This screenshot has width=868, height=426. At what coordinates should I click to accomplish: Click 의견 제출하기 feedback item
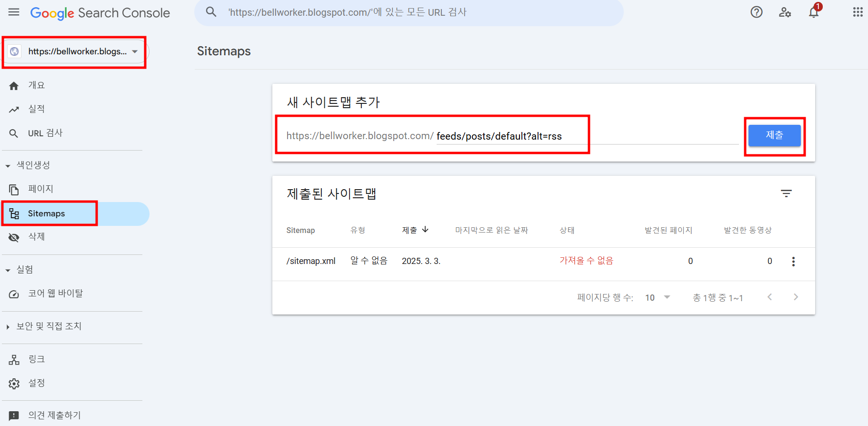(54, 416)
